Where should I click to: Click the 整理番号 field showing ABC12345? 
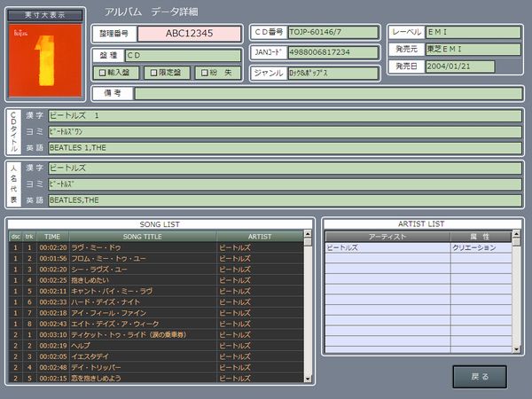[x=190, y=34]
